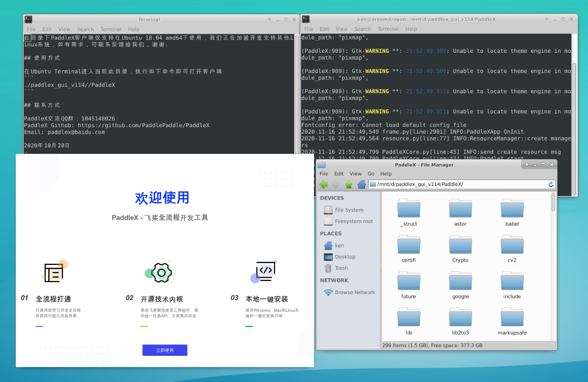Open the _struct folder icon
The width and height of the screenshot is (588, 382).
(409, 208)
